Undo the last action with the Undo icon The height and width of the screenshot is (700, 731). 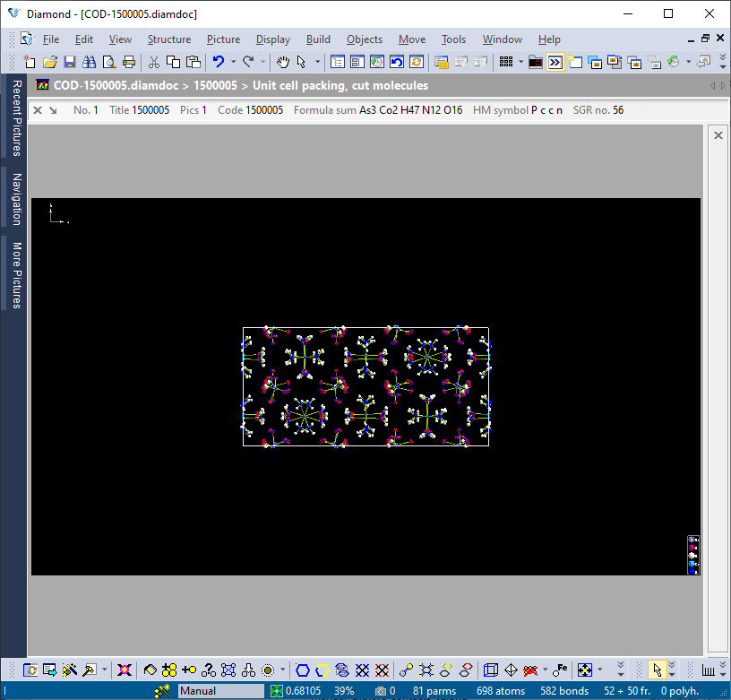click(x=218, y=61)
